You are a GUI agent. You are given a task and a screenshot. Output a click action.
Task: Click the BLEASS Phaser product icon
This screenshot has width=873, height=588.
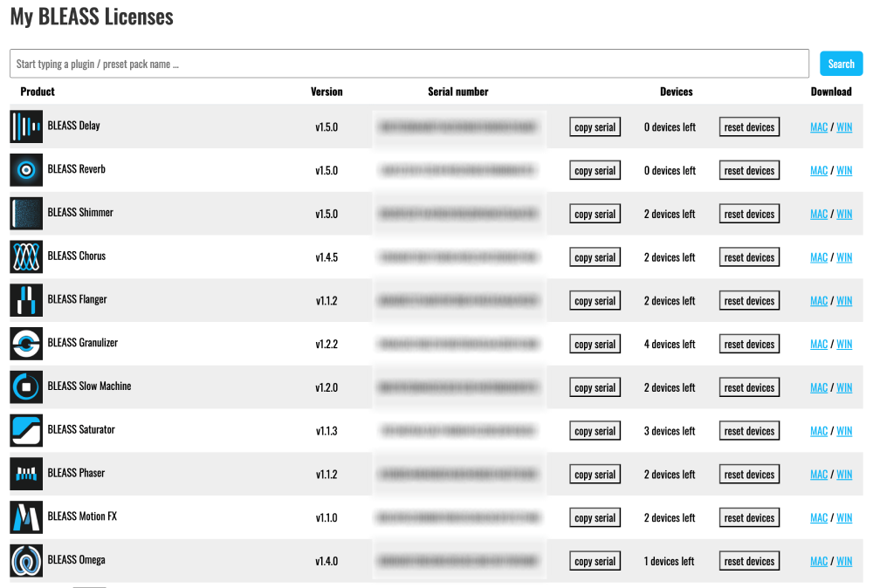(26, 474)
